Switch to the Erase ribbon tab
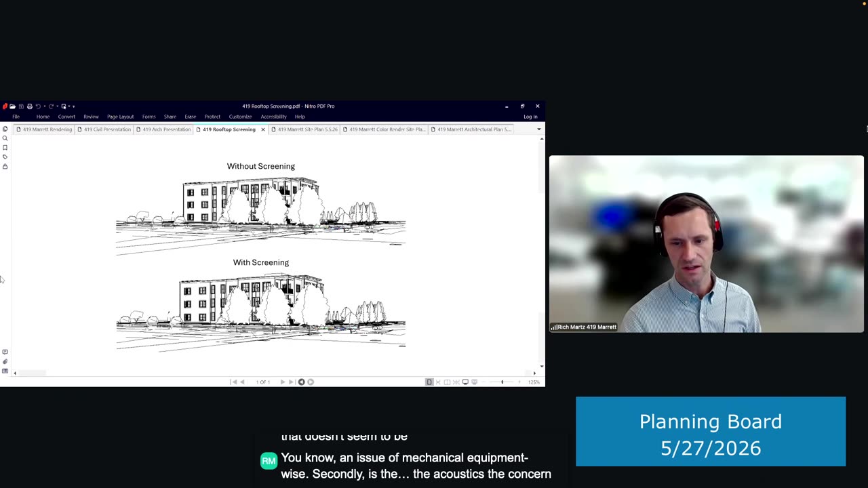This screenshot has height=488, width=868. point(191,117)
